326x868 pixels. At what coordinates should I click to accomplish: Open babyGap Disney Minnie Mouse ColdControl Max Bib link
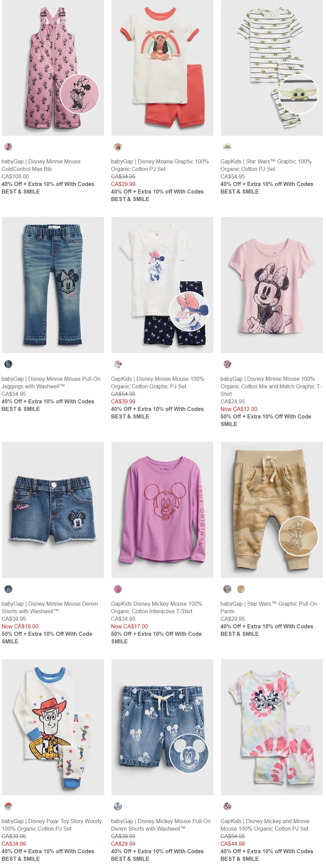[41, 165]
